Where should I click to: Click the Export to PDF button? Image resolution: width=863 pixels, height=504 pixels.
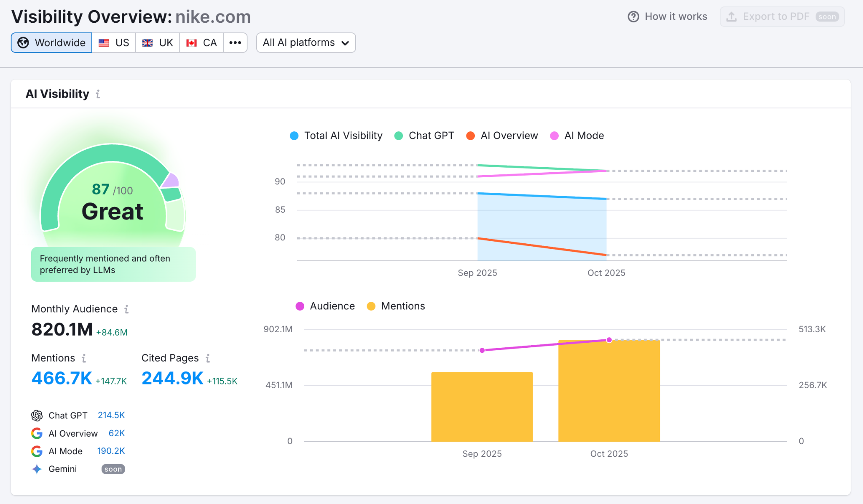pyautogui.click(x=782, y=17)
